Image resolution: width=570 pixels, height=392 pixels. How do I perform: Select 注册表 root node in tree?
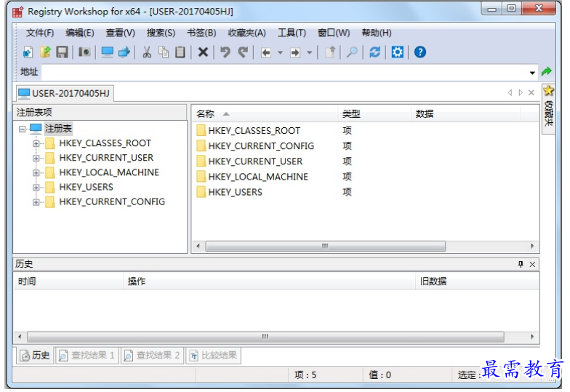[58, 128]
